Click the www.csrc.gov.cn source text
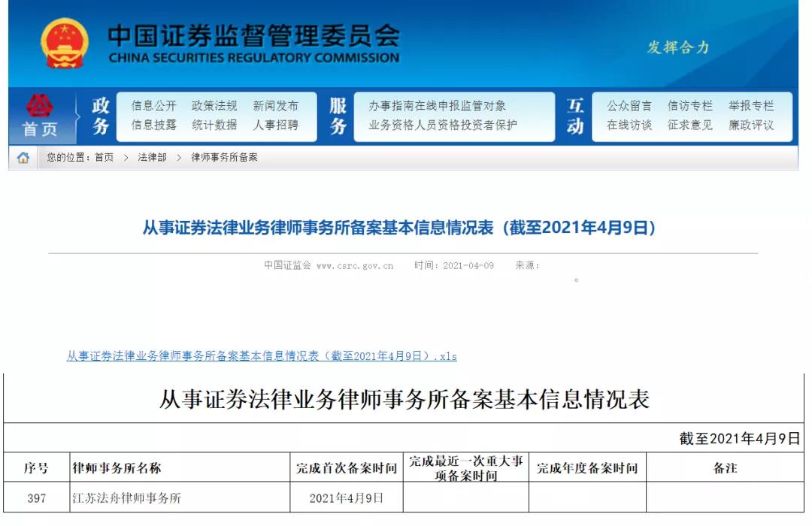 (x=355, y=265)
